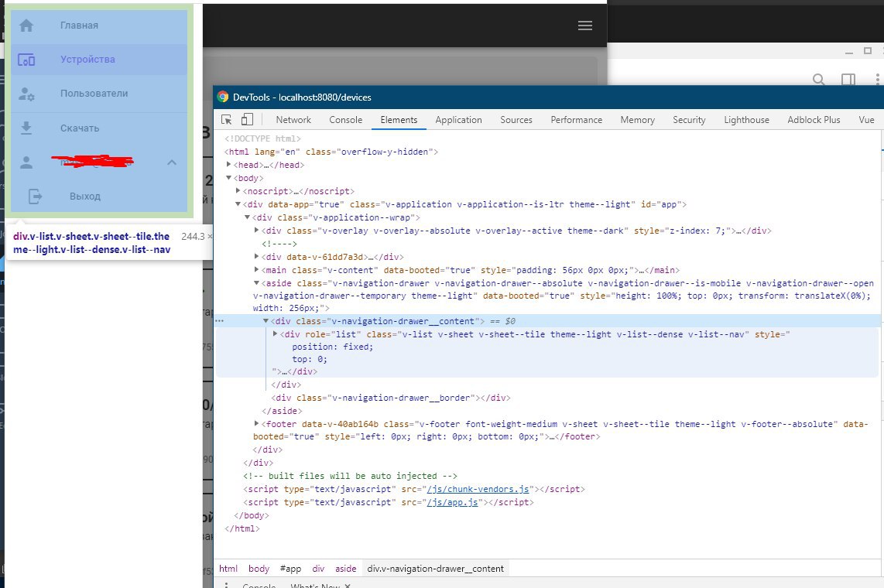Expand the main v-content node
This screenshot has width=884, height=588.
pos(256,270)
